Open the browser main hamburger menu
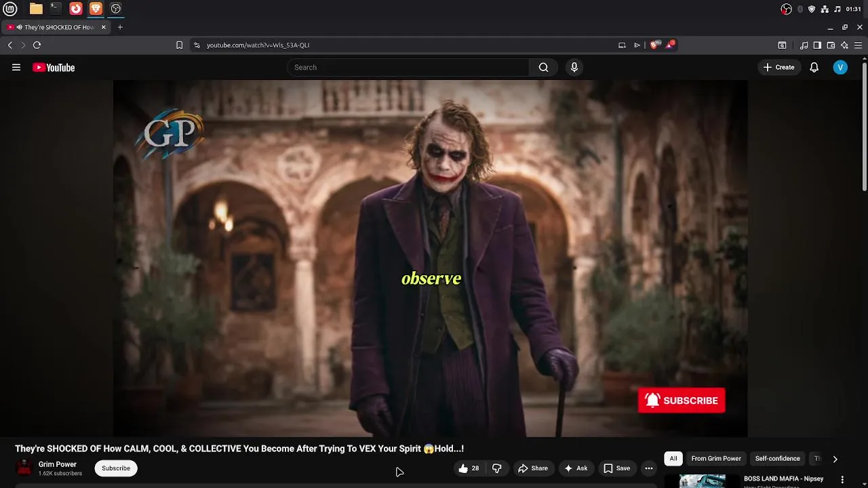 pyautogui.click(x=858, y=45)
